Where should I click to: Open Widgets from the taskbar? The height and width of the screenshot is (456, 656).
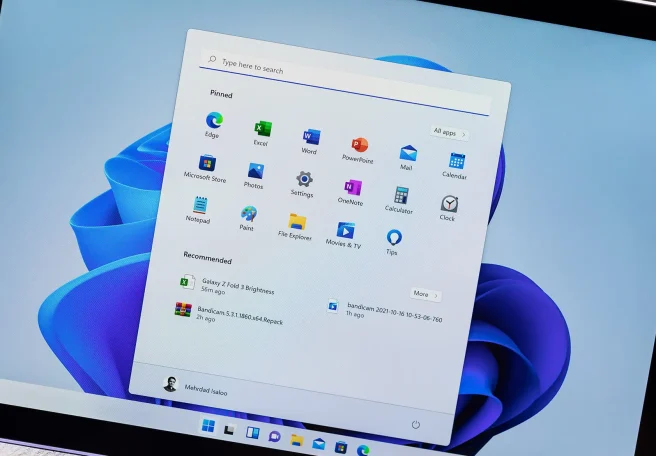click(x=252, y=433)
